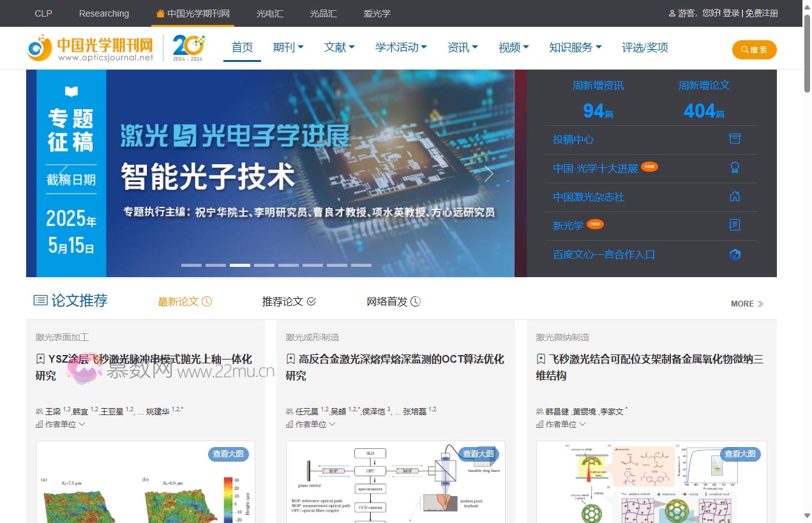
Task: Click the cube icon next to 百度文心一言合作入口
Action: 735,254
